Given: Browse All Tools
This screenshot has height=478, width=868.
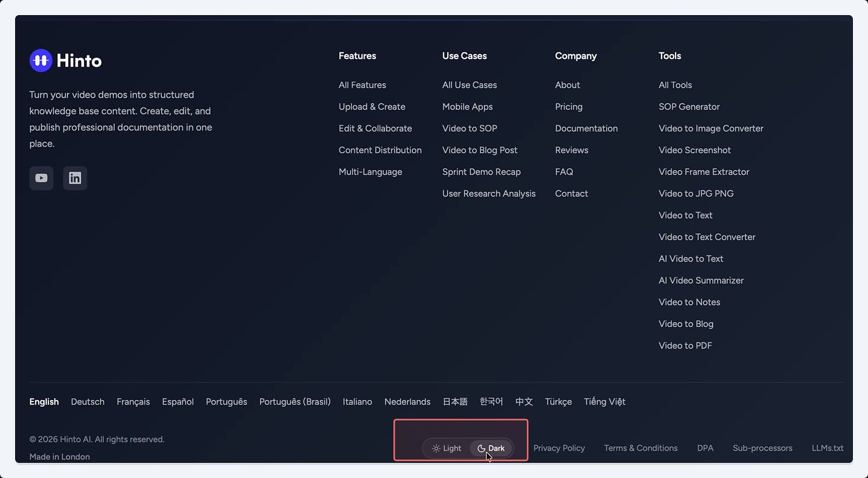Looking at the screenshot, I should point(675,85).
